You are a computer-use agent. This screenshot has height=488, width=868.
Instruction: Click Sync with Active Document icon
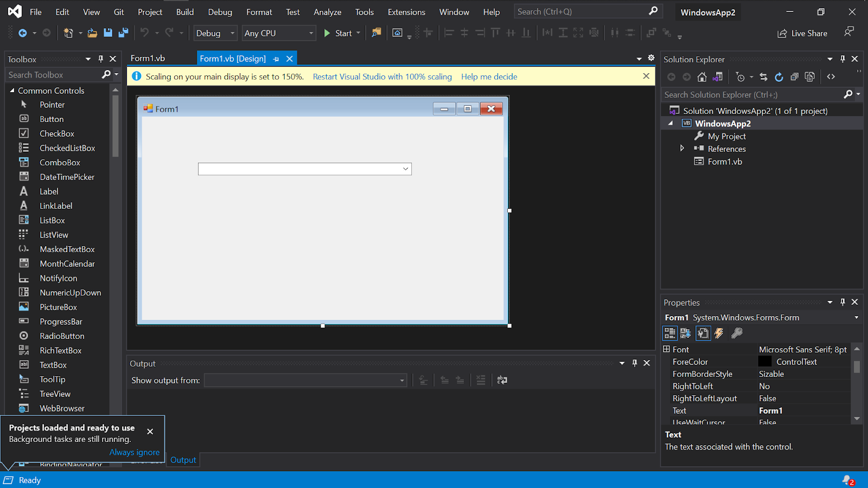tap(763, 77)
